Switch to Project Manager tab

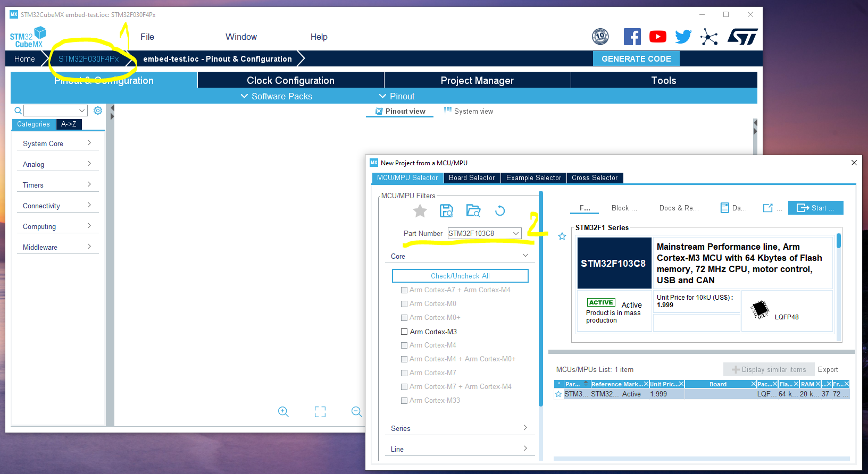pos(477,80)
